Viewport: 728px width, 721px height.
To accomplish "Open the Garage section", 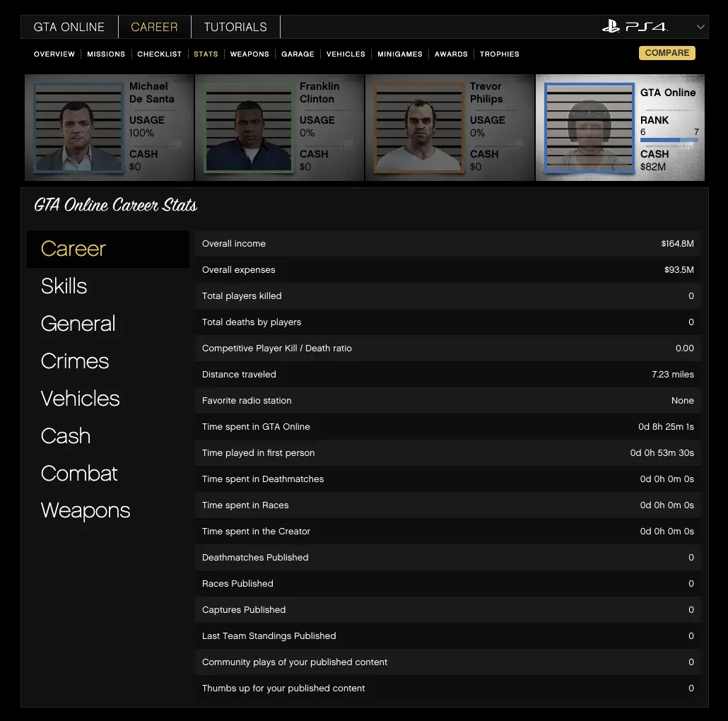I will pyautogui.click(x=298, y=54).
